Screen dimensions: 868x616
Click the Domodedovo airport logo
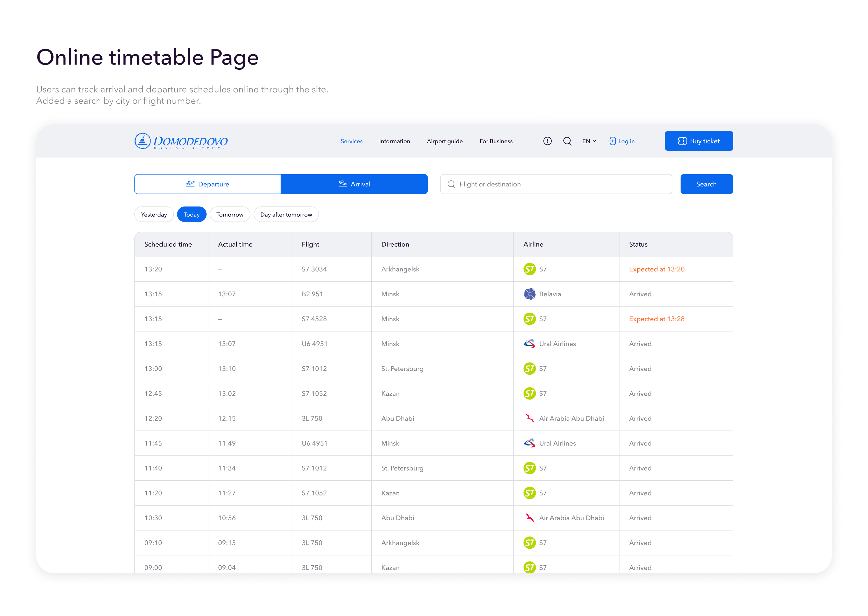point(181,141)
